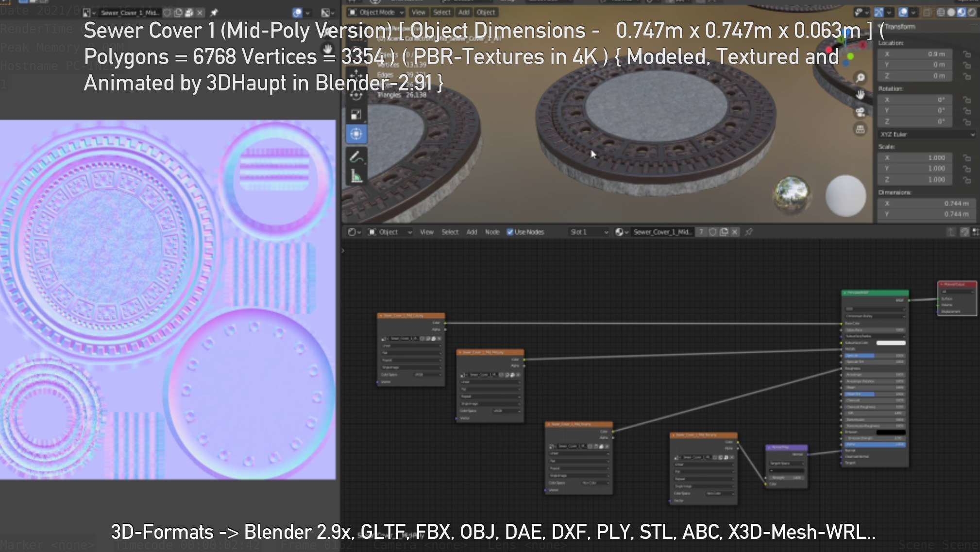Screen dimensions: 980x552
Task: Unlink the Sewer_Cover material with X
Action: (735, 232)
